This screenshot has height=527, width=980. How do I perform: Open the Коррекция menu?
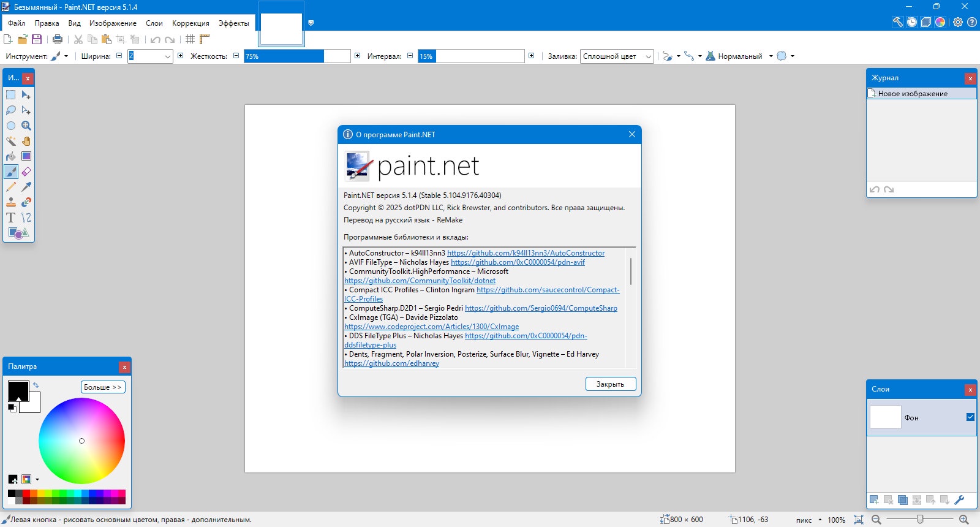[190, 23]
